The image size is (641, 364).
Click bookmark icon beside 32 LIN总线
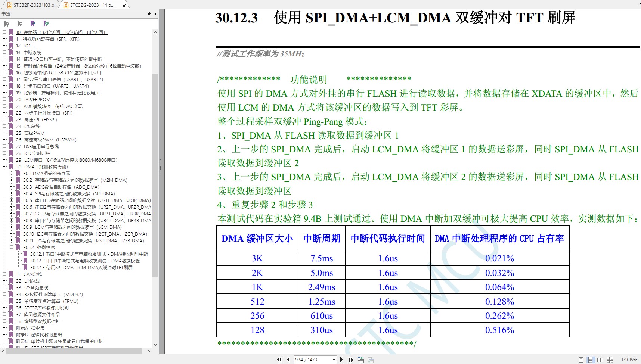coord(11,281)
